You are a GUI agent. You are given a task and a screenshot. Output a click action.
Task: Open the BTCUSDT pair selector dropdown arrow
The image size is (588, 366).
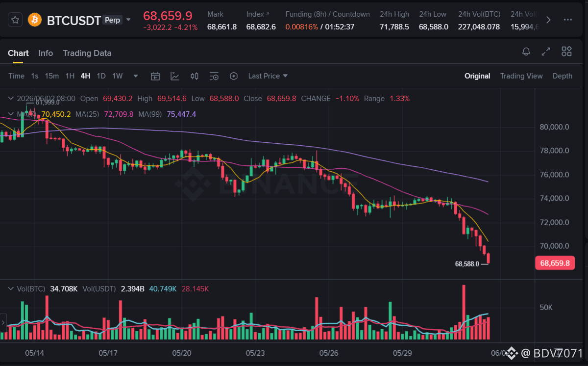[128, 20]
